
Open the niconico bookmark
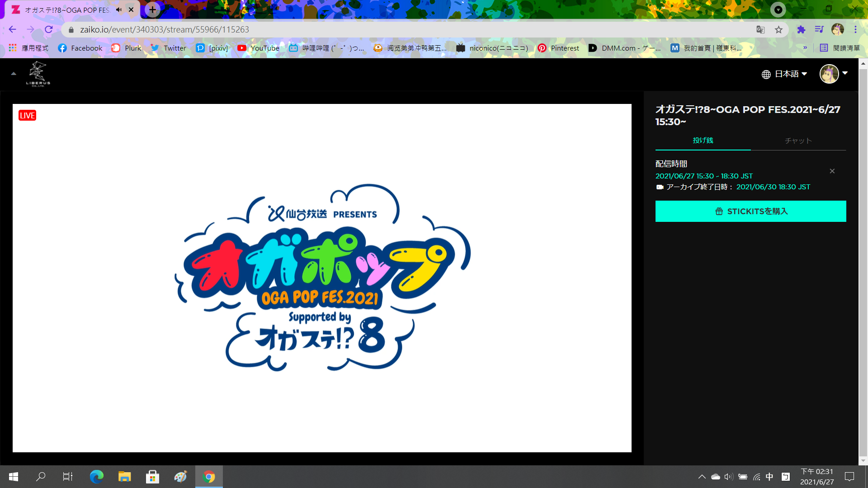tap(492, 48)
